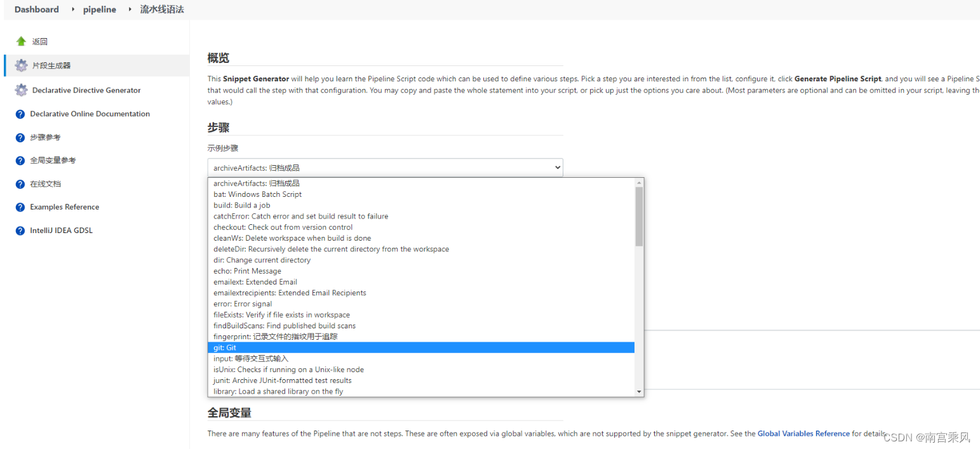Select input: 等待交互式输入 option
Viewport: 980px width, 449px height.
(421, 359)
